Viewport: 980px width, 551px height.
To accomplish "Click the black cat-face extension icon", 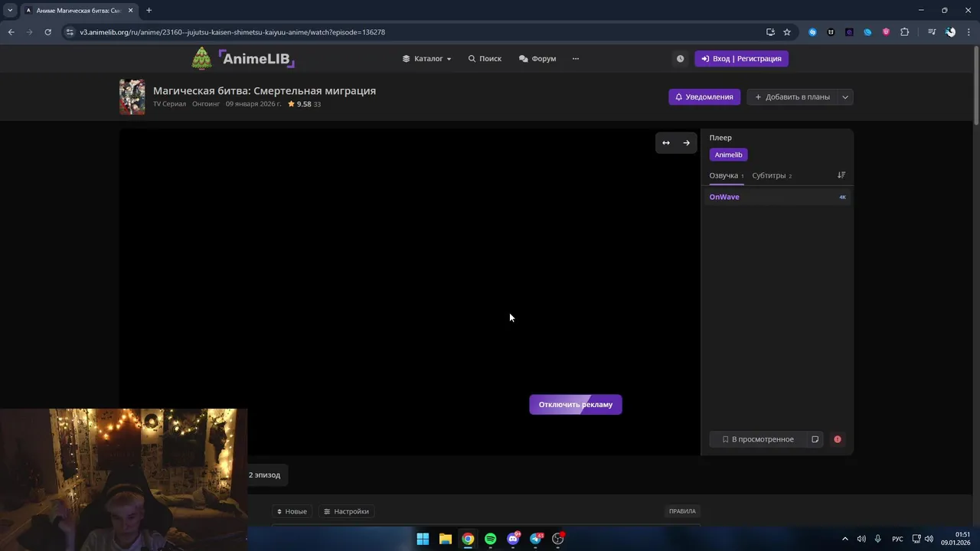I will coord(831,32).
